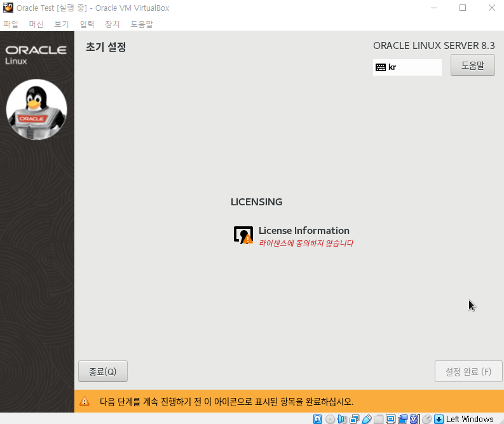
Task: Open the 입력 menu
Action: click(x=87, y=24)
